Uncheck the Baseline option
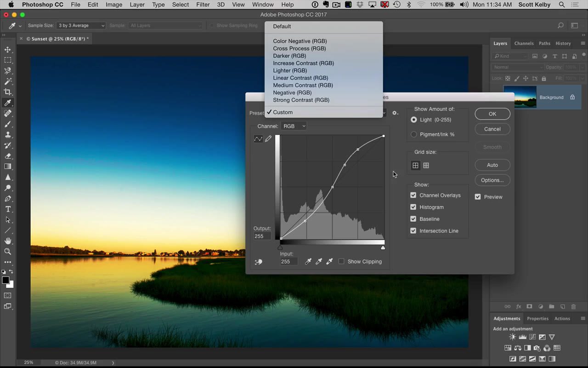The width and height of the screenshot is (588, 368). [413, 219]
